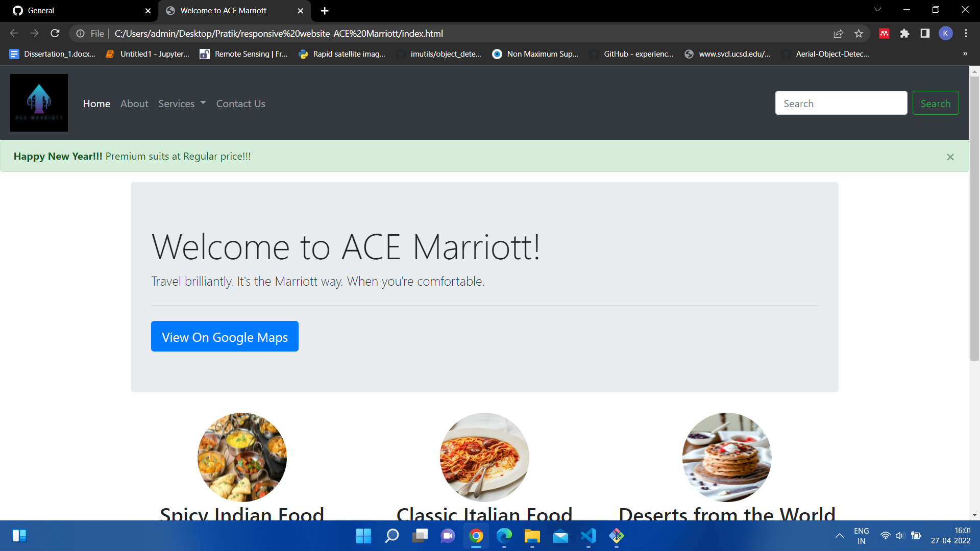Image resolution: width=980 pixels, height=551 pixels.
Task: Bookmark the page with the star icon
Action: (859, 33)
